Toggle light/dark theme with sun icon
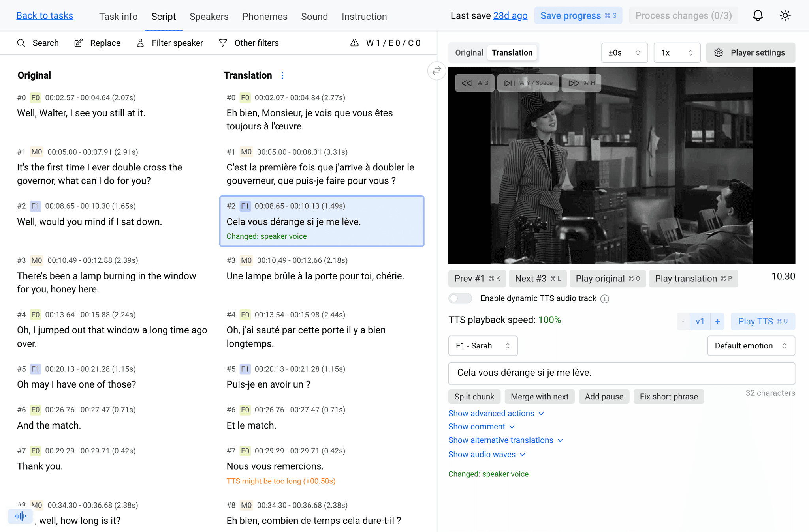The height and width of the screenshot is (532, 809). [x=785, y=15]
